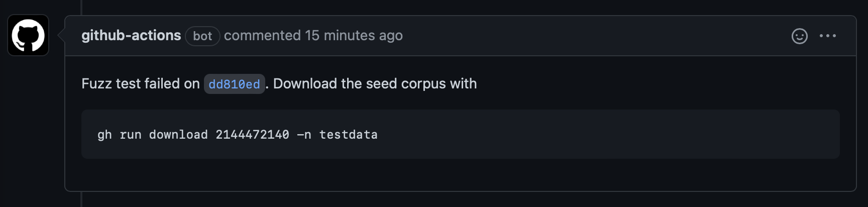Open the three-dot comment options menu
Viewport: 868px width, 207px height.
(828, 36)
